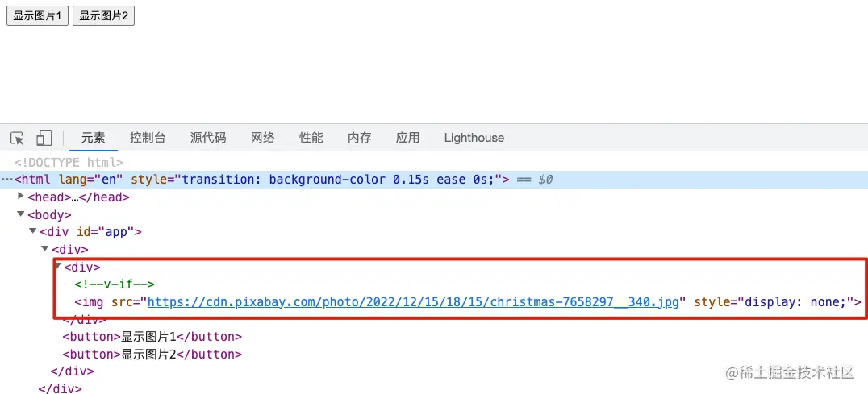Open the 源代码 tab
The height and width of the screenshot is (394, 868).
point(208,138)
